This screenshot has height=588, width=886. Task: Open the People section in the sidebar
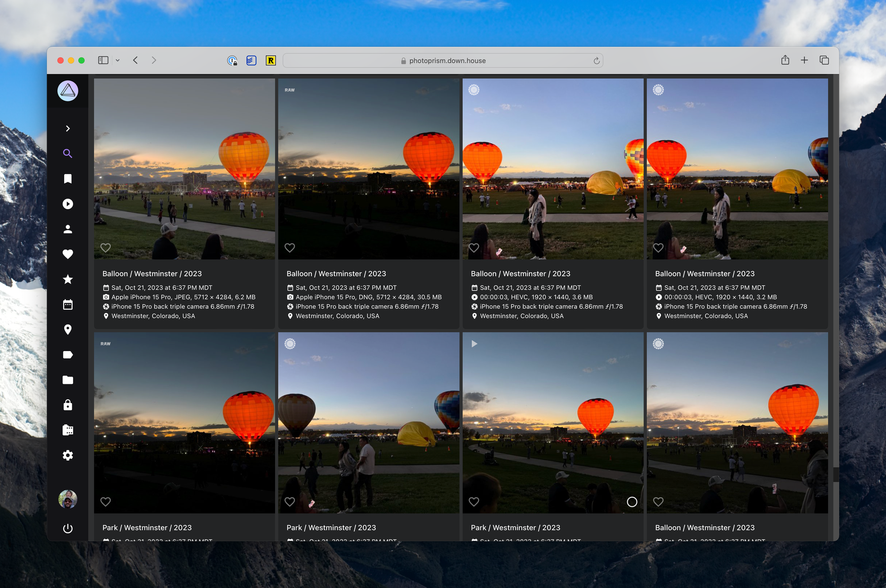[67, 229]
